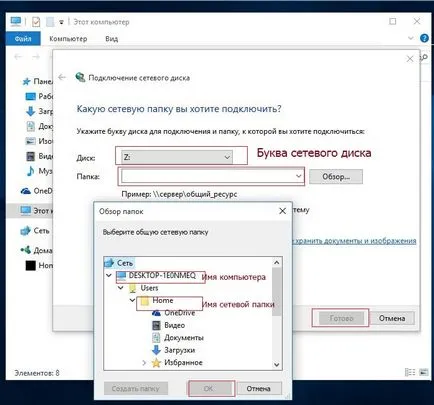Select the Избранное star item
Viewport: 434px width, 405px height.
point(177,363)
